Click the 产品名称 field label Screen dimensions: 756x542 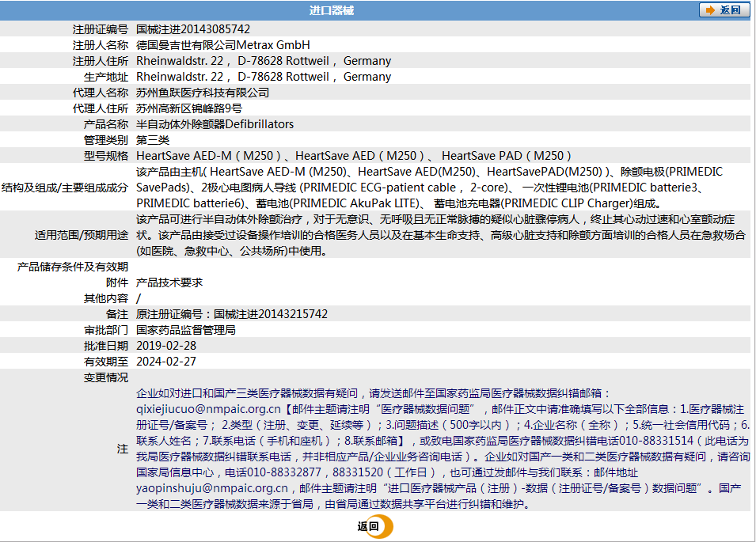[105, 124]
